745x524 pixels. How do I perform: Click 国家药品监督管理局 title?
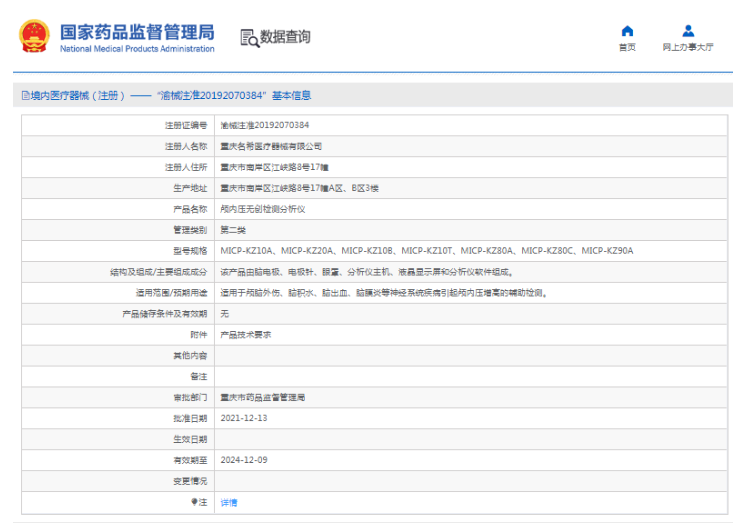point(137,32)
